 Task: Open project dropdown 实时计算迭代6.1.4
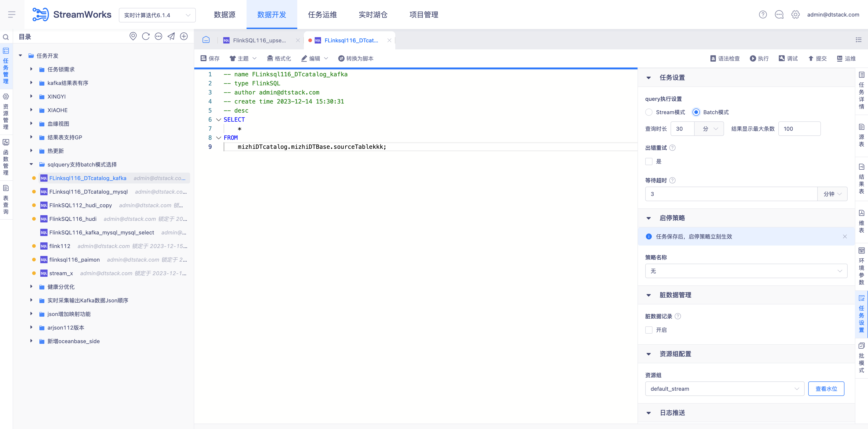(157, 15)
